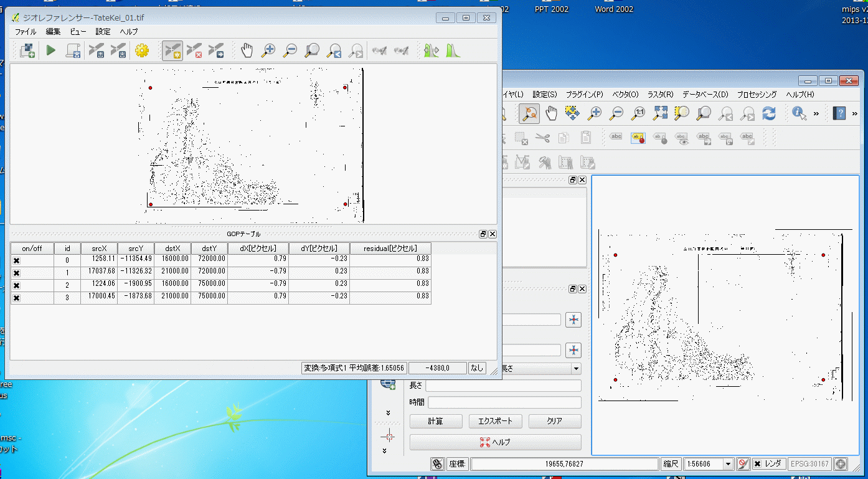The image size is (868, 479).
Task: Select QGIS identify features tool
Action: (799, 113)
